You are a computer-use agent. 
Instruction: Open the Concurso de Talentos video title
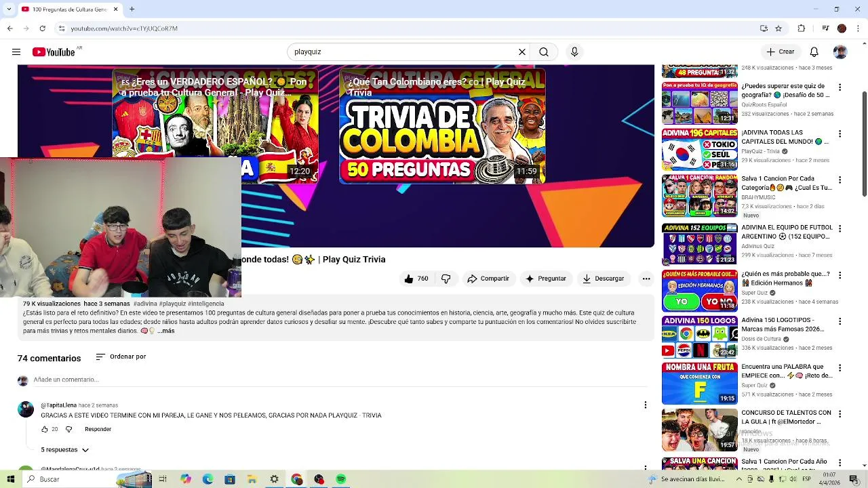click(786, 417)
